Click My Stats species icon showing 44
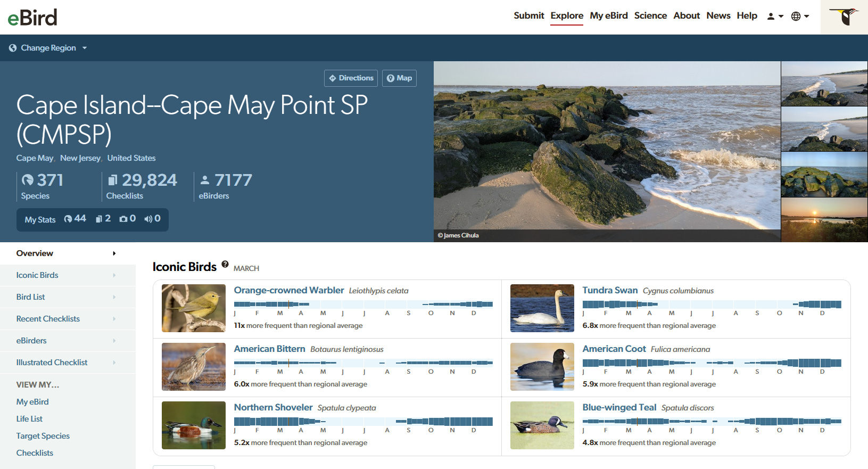 click(68, 219)
